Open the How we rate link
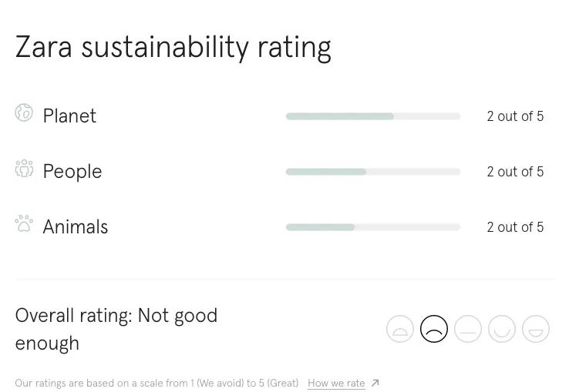 click(336, 383)
